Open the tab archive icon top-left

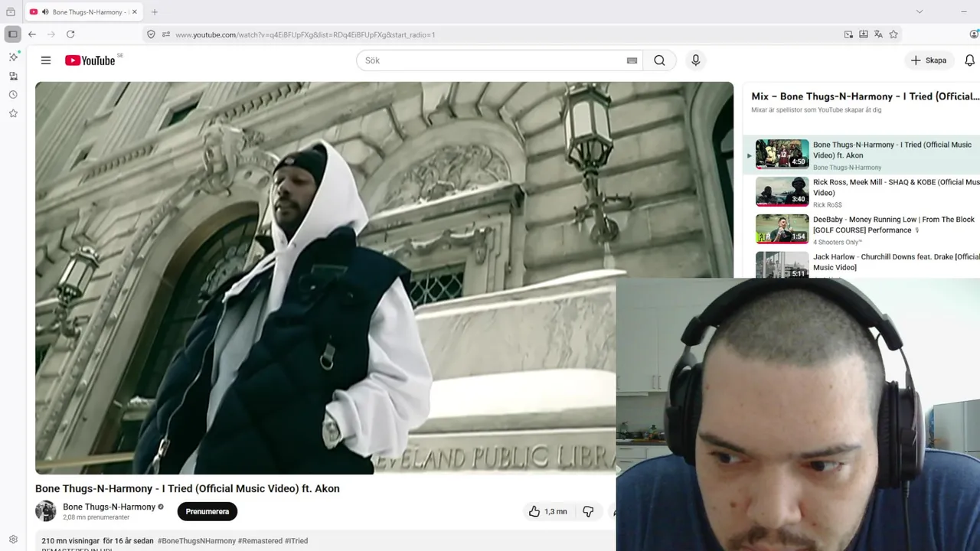coord(11,11)
